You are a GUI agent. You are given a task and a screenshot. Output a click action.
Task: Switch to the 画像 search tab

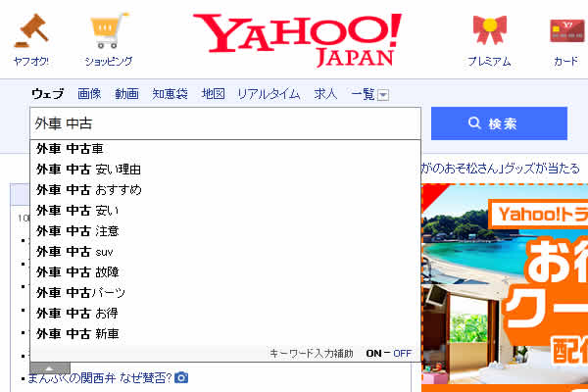pyautogui.click(x=89, y=94)
